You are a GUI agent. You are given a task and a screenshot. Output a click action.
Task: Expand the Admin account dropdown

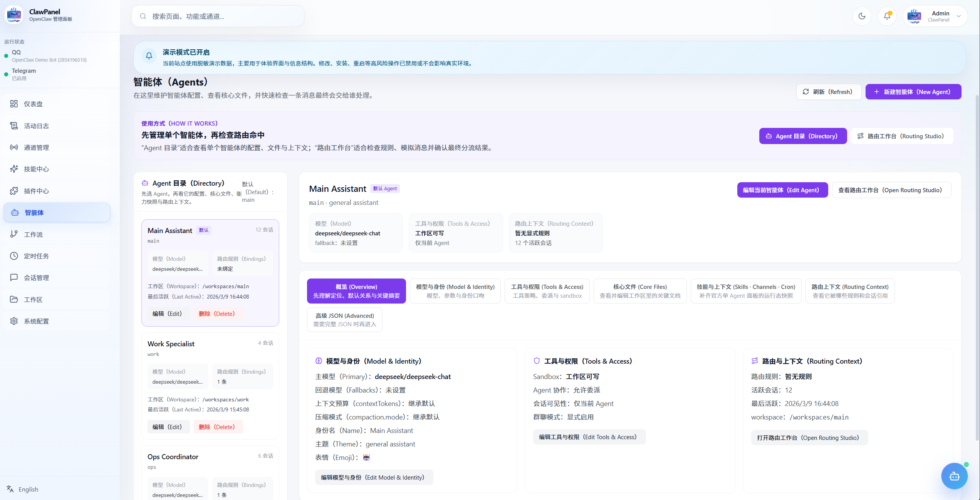pyautogui.click(x=935, y=16)
